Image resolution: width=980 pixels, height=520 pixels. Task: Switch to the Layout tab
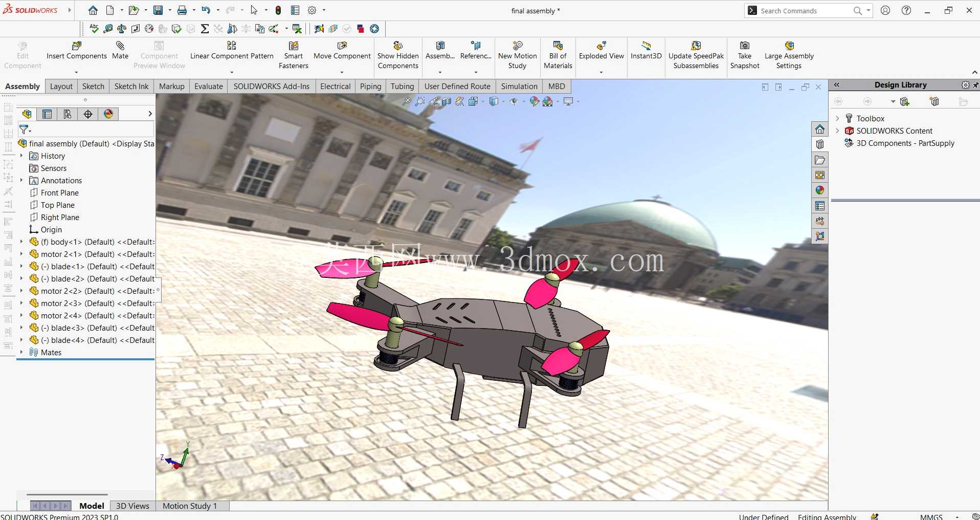pyautogui.click(x=61, y=86)
